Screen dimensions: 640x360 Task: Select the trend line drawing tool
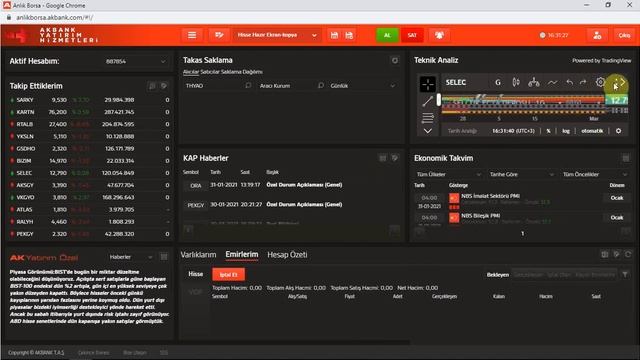[x=428, y=101]
